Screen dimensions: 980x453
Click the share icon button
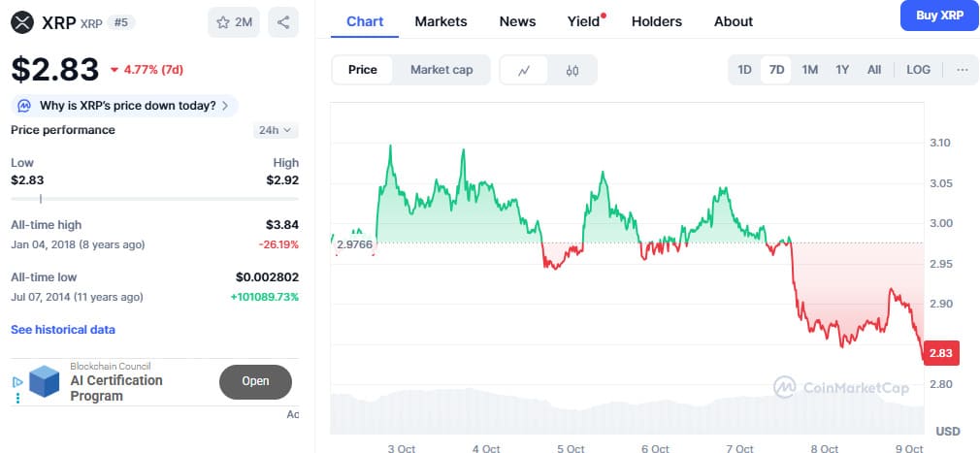click(282, 21)
